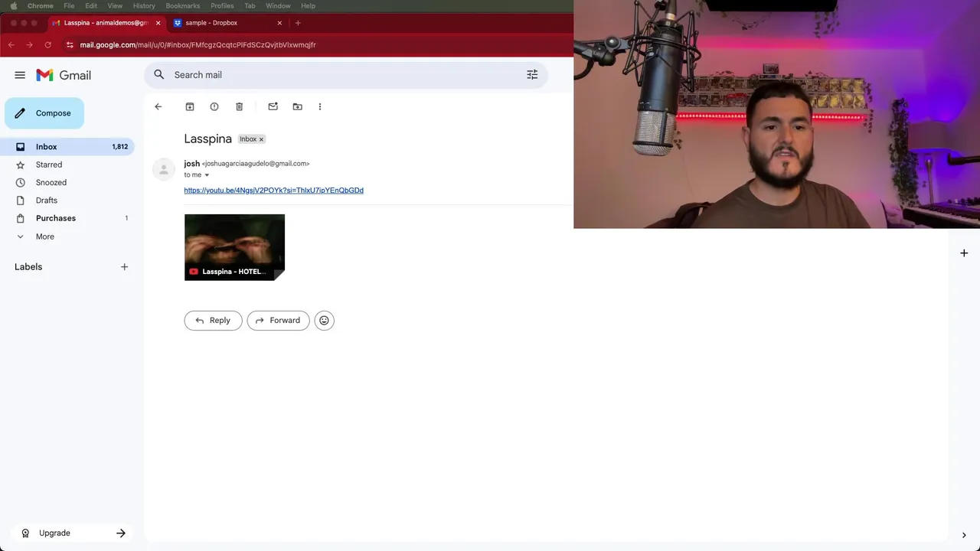This screenshot has height=551, width=980.
Task: Open the Profiles menu
Action: coord(222,5)
